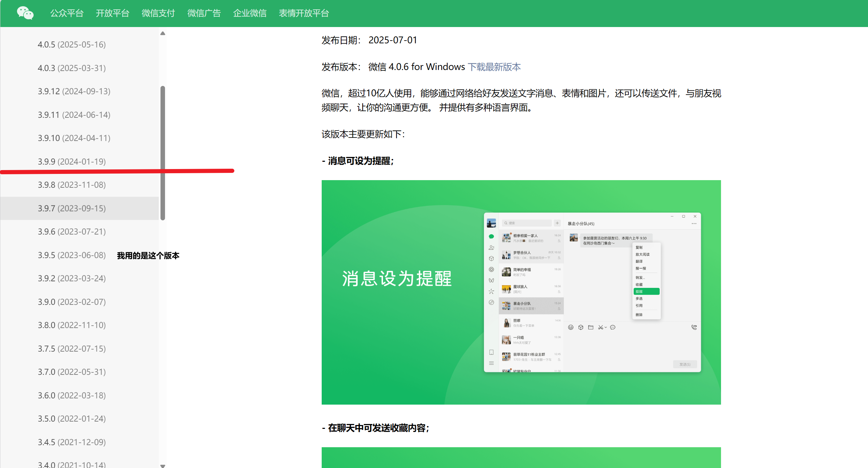Click the sidebar scrollbar thumb
The width and height of the screenshot is (868, 468).
[x=163, y=152]
